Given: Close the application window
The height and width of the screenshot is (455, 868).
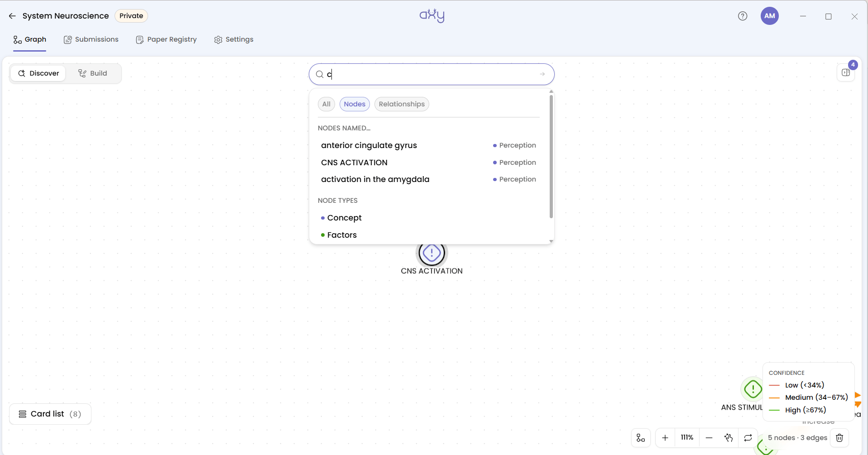Looking at the screenshot, I should click(x=854, y=16).
